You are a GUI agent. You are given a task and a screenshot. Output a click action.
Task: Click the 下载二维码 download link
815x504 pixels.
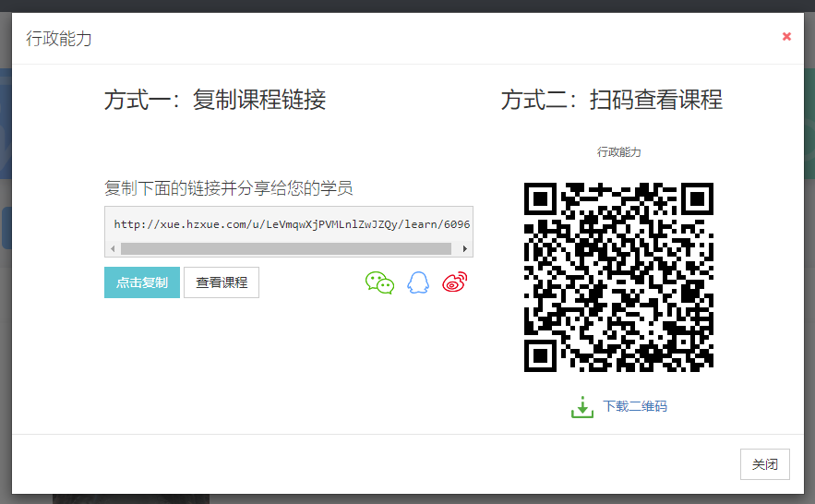click(x=635, y=406)
